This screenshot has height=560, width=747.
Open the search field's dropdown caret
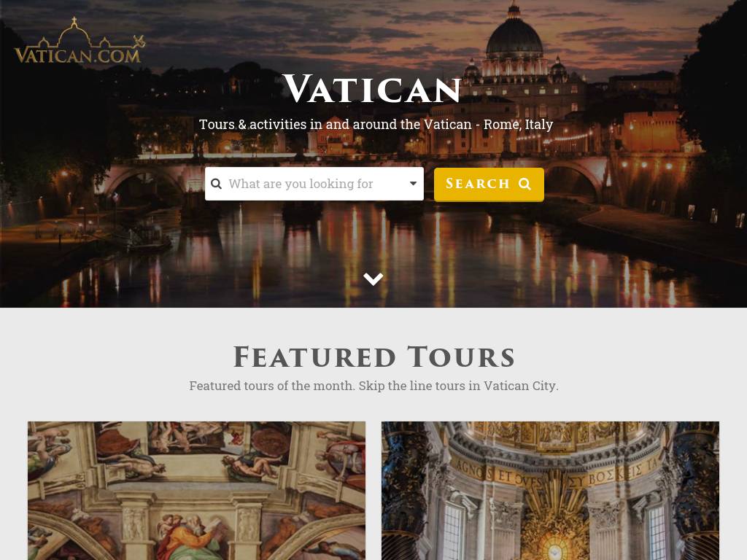(413, 183)
